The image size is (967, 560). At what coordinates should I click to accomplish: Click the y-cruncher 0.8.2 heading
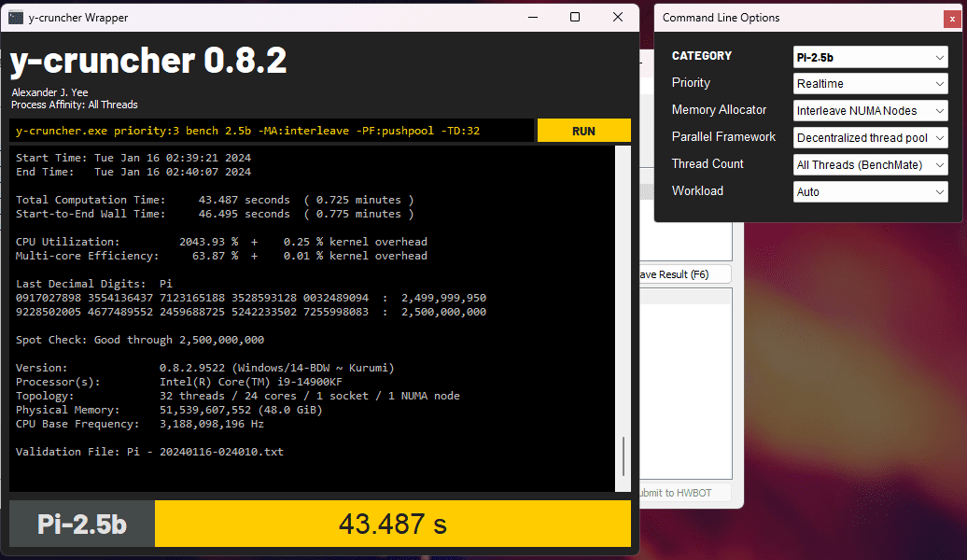click(148, 61)
